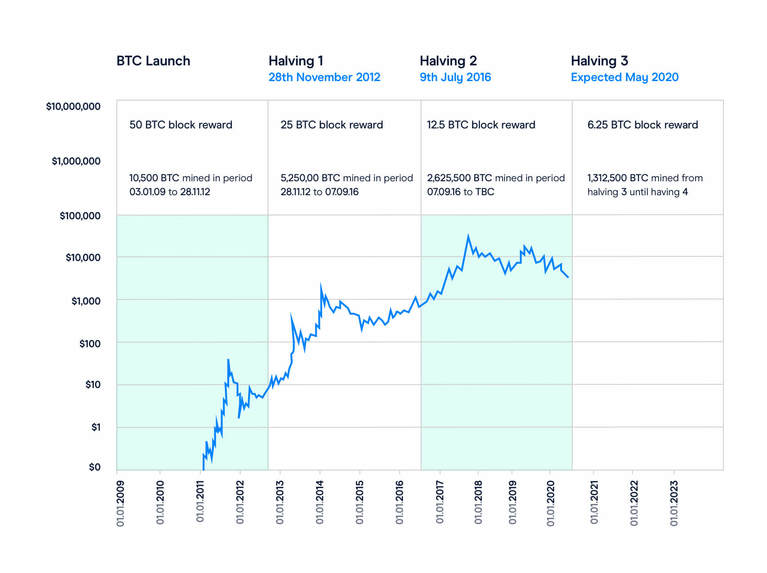Click the 01.01.2022 x-axis label

point(634,504)
